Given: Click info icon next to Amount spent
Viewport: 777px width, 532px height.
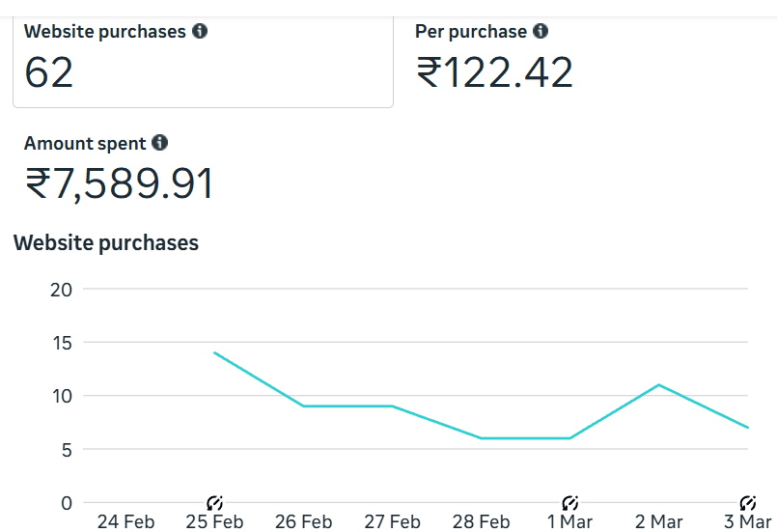Looking at the screenshot, I should (x=160, y=143).
